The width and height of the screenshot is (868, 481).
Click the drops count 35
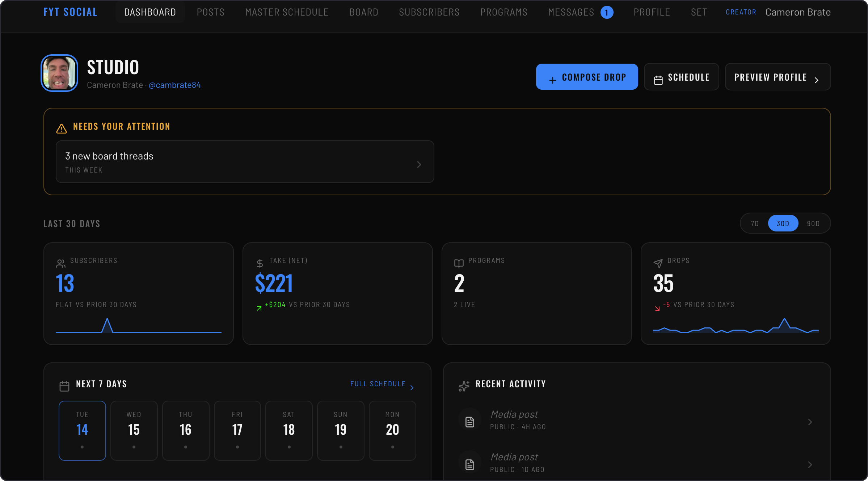coord(663,283)
